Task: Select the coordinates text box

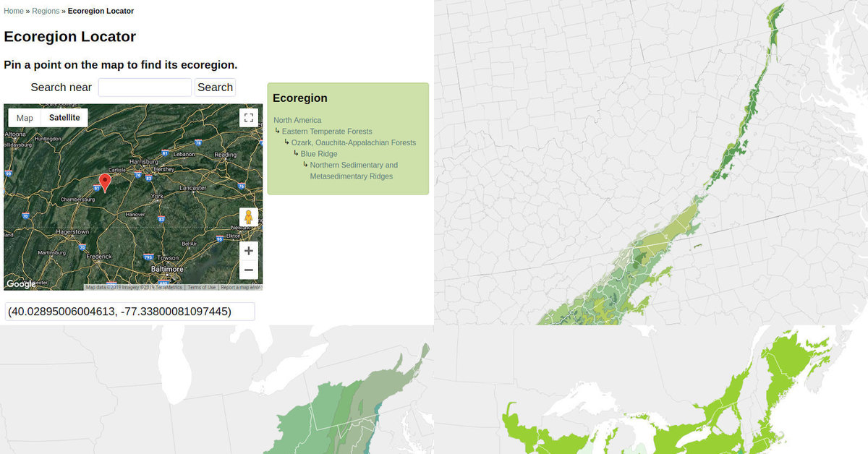Action: point(129,311)
